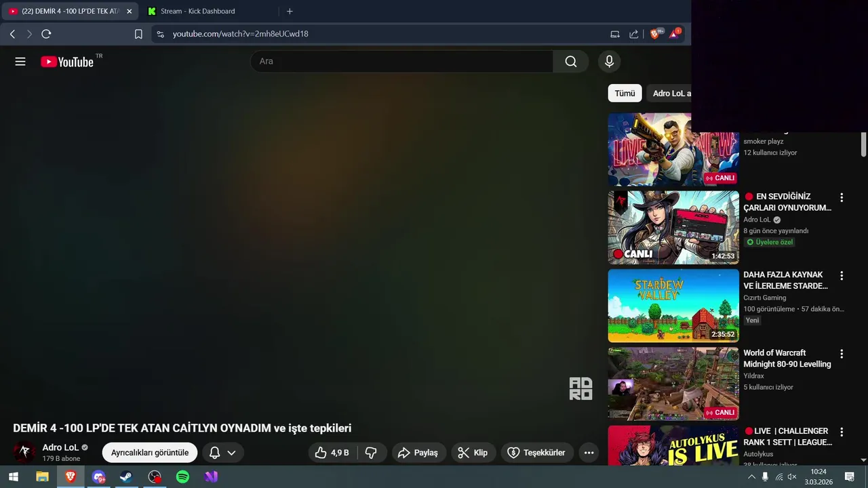Go back with the browser back arrow

pyautogui.click(x=12, y=34)
